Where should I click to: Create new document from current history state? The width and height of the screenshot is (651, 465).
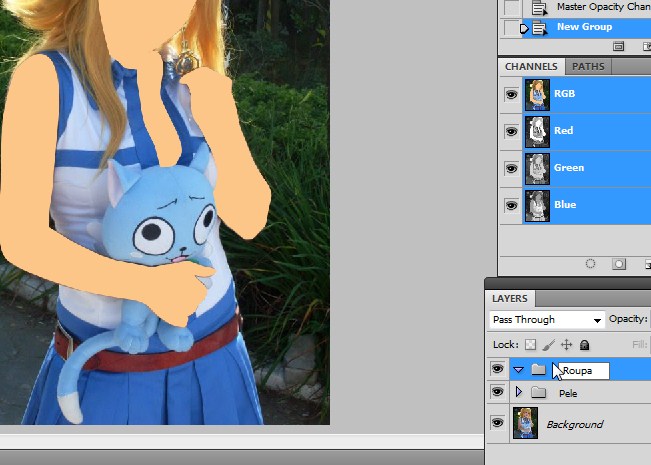[618, 46]
